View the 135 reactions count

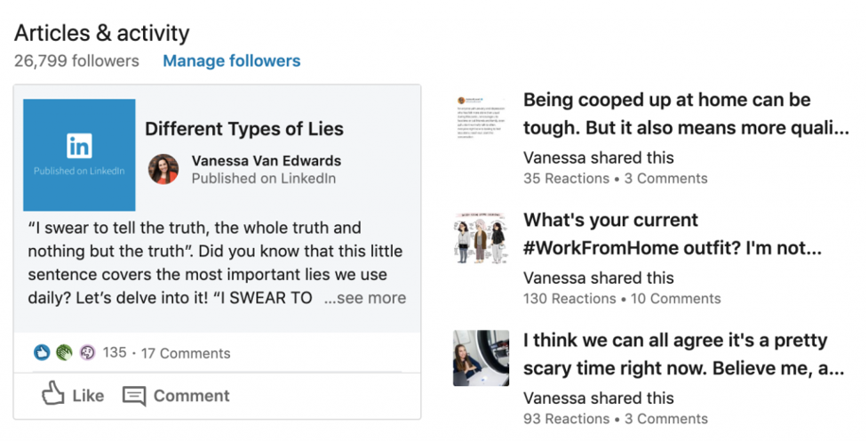click(x=115, y=353)
